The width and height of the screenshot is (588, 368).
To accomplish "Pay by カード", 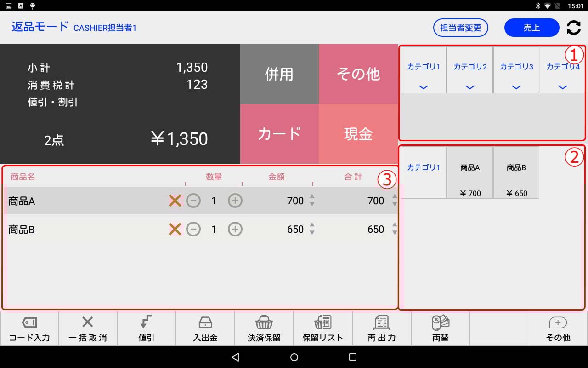I will click(x=279, y=134).
